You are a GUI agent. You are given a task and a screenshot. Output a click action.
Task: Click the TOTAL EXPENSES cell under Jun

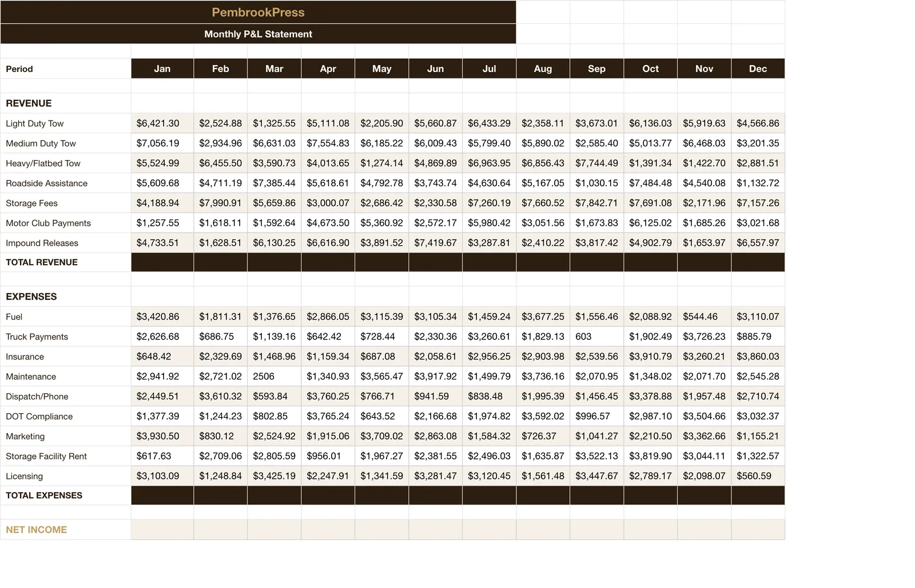point(435,495)
